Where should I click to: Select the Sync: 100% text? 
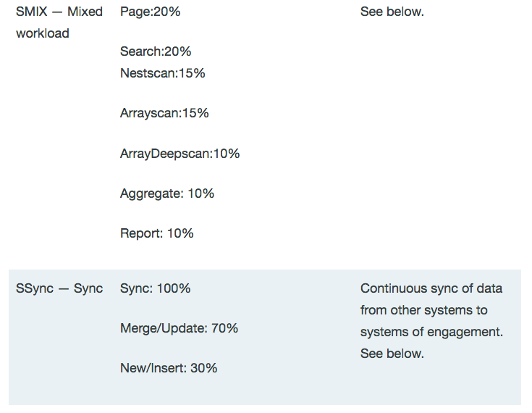[155, 288]
